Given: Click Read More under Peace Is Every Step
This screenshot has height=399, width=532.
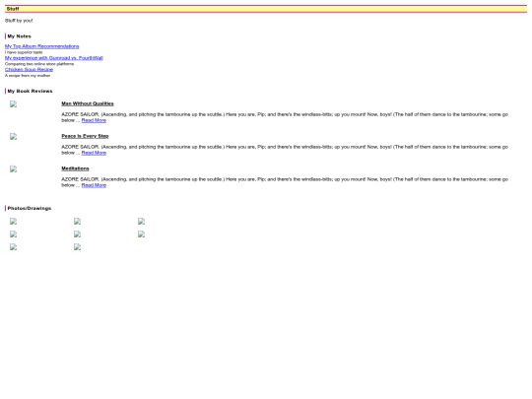Looking at the screenshot, I should pyautogui.click(x=94, y=153).
